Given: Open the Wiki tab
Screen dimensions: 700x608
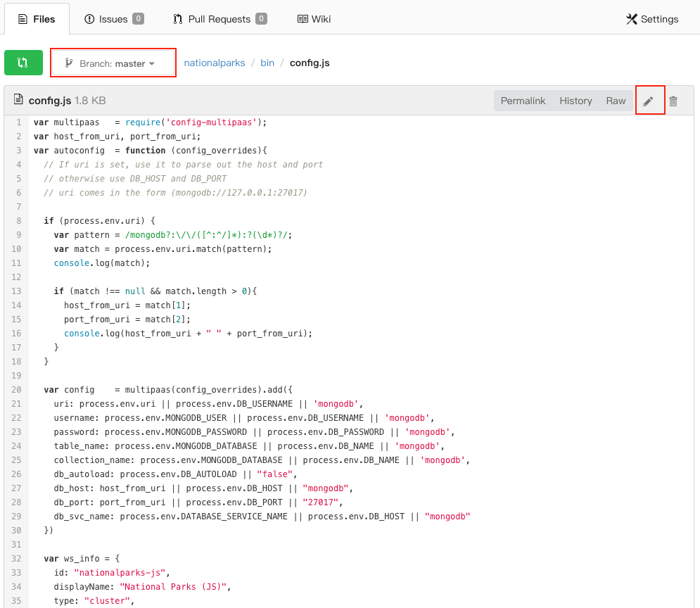Looking at the screenshot, I should pyautogui.click(x=314, y=18).
